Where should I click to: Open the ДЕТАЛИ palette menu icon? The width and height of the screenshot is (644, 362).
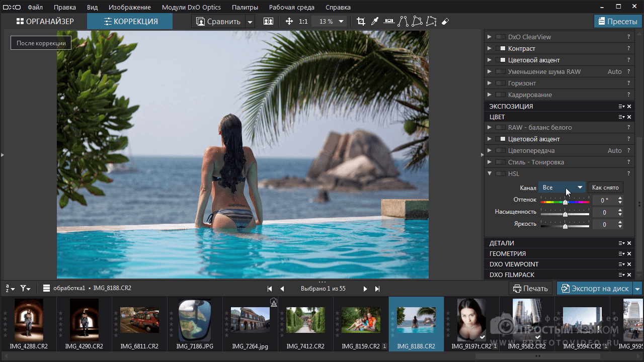coord(622,243)
